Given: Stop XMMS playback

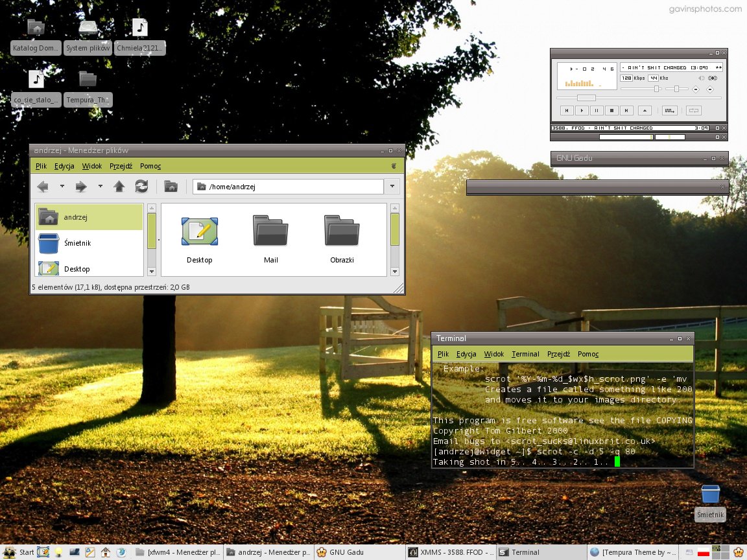Looking at the screenshot, I should pos(611,110).
